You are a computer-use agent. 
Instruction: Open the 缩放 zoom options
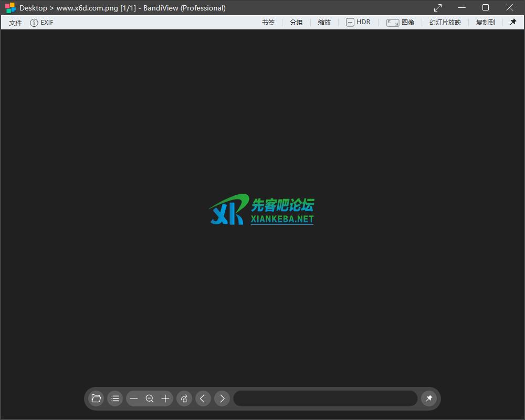[x=324, y=22]
